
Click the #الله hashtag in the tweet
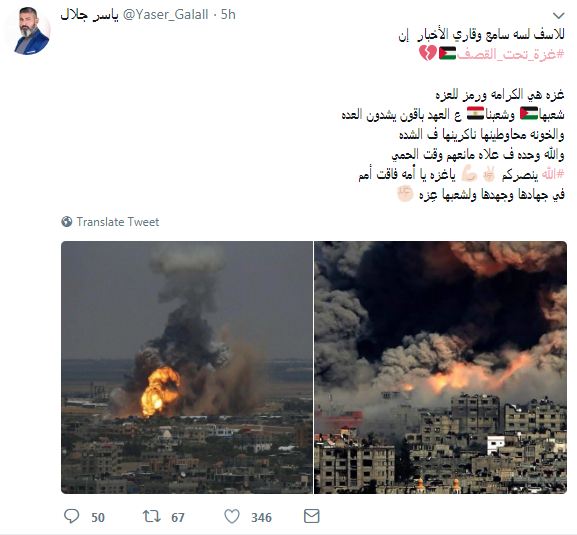click(x=552, y=175)
